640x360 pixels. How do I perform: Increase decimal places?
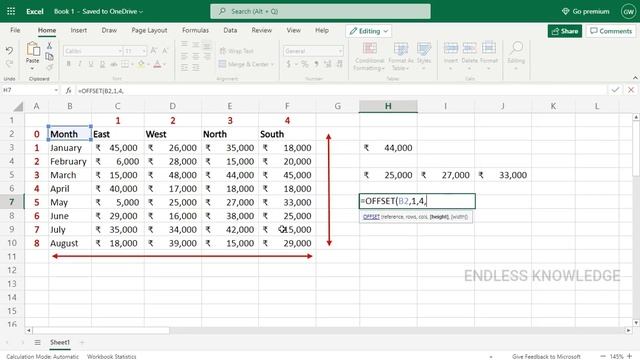(327, 64)
